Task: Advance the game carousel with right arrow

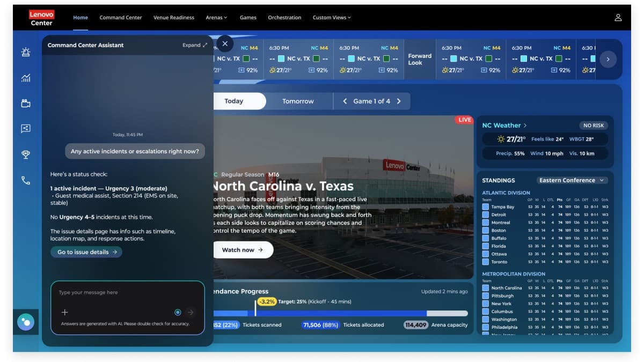Action: 608,60
